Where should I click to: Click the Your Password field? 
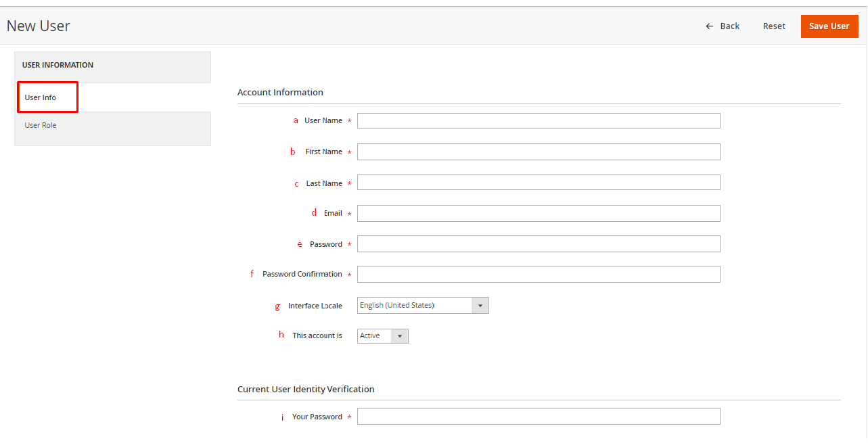pos(539,416)
